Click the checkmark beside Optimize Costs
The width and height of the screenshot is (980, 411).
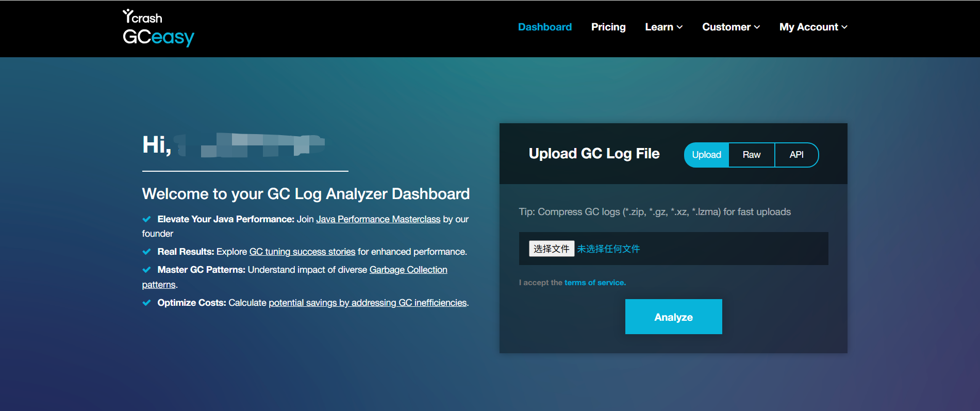[x=146, y=303]
